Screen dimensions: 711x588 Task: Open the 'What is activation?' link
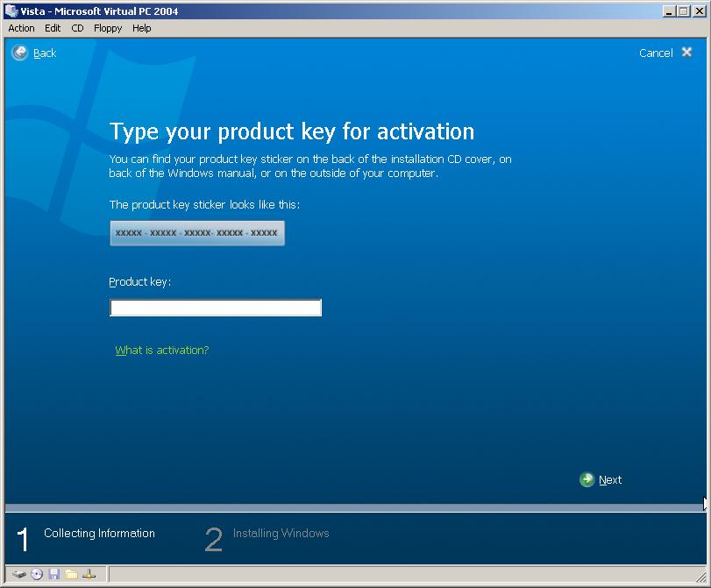point(162,350)
